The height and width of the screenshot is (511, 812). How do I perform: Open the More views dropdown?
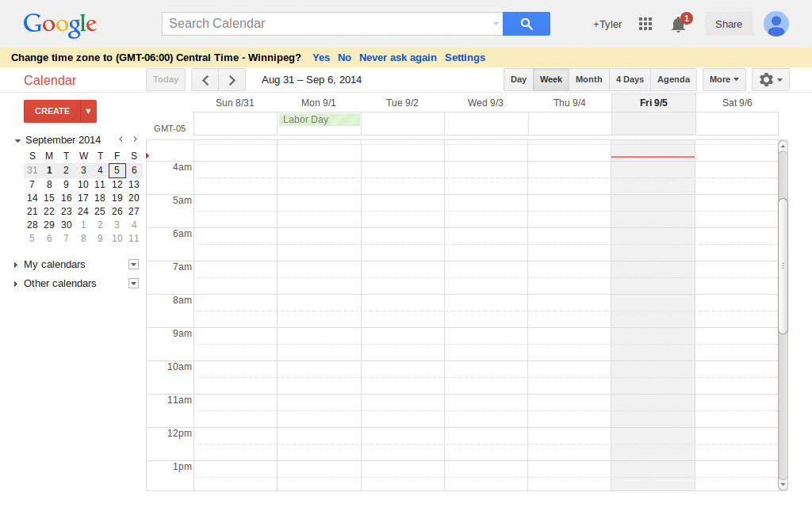click(723, 79)
